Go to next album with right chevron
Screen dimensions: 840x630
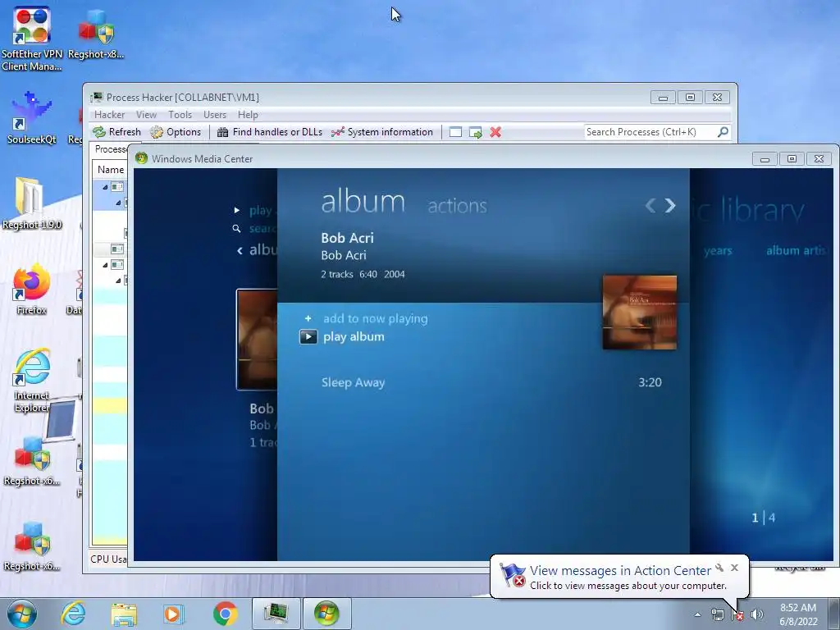[670, 205]
